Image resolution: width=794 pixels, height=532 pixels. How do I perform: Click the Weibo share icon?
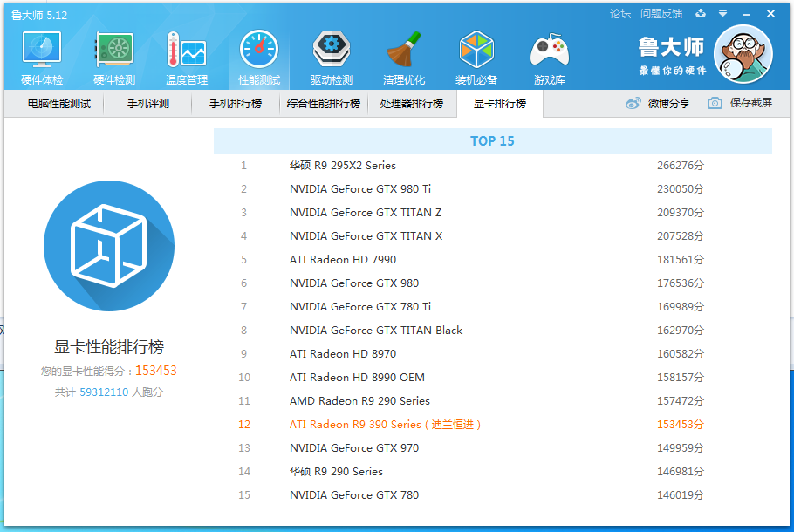pyautogui.click(x=633, y=103)
